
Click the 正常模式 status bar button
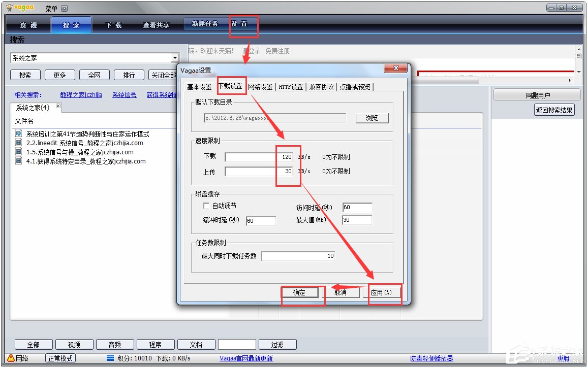point(60,358)
